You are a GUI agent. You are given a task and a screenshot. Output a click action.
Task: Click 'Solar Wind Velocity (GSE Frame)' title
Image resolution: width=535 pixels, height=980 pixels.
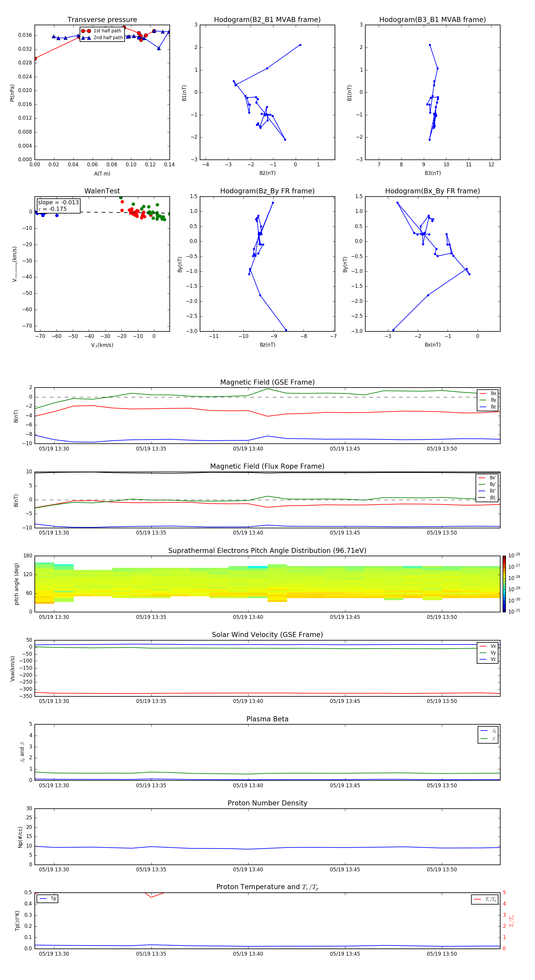(x=267, y=635)
